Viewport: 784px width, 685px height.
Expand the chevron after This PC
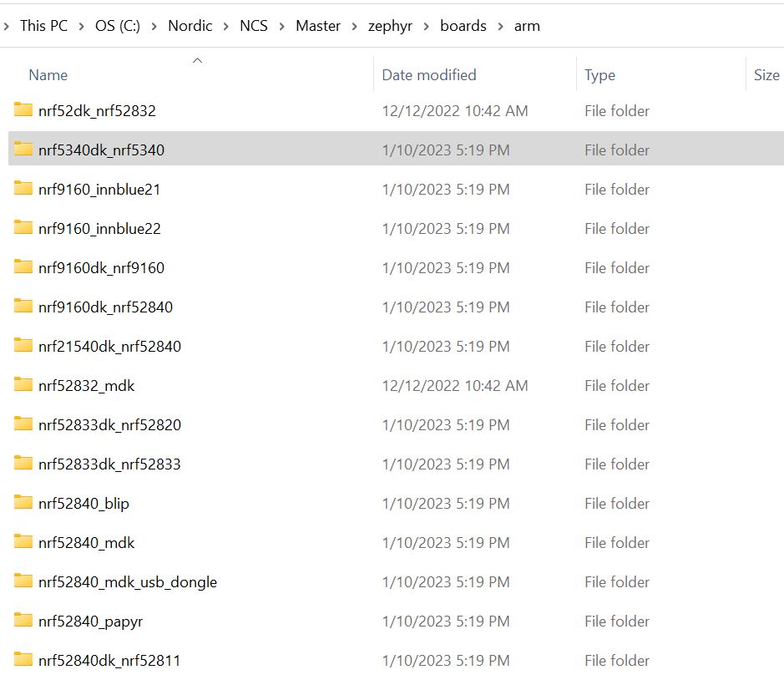tap(82, 26)
